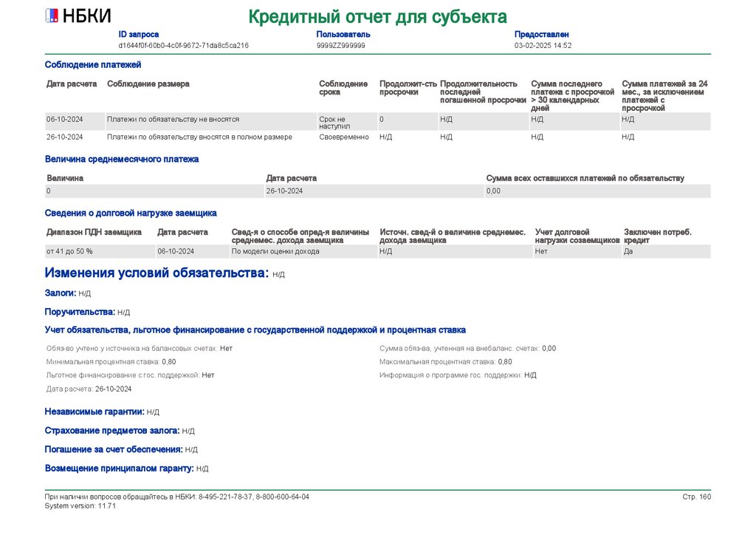
Task: Click the Возмещение принципалом гаранту label
Action: coord(119,468)
